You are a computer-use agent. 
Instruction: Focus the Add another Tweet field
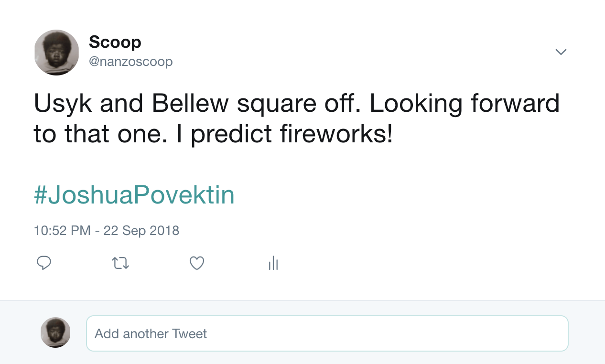click(327, 333)
